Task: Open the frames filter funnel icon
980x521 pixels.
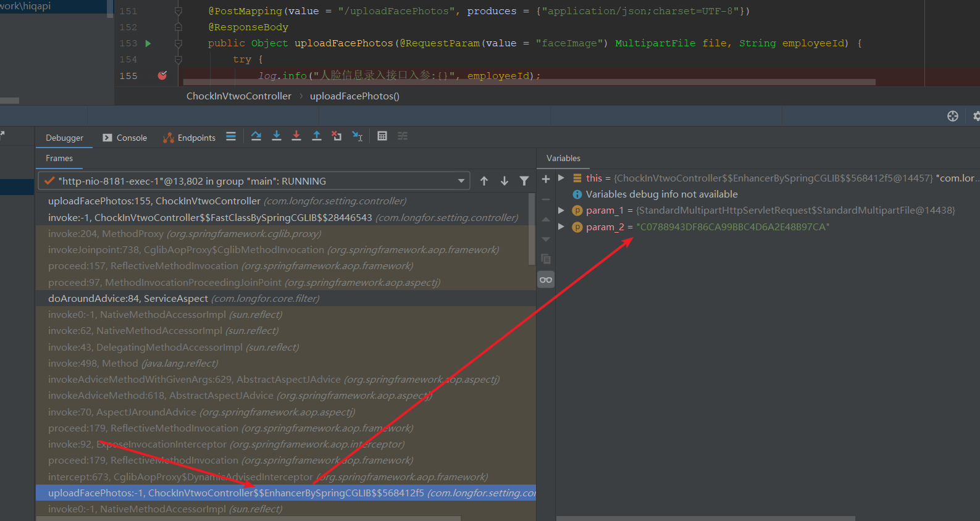Action: pos(524,181)
